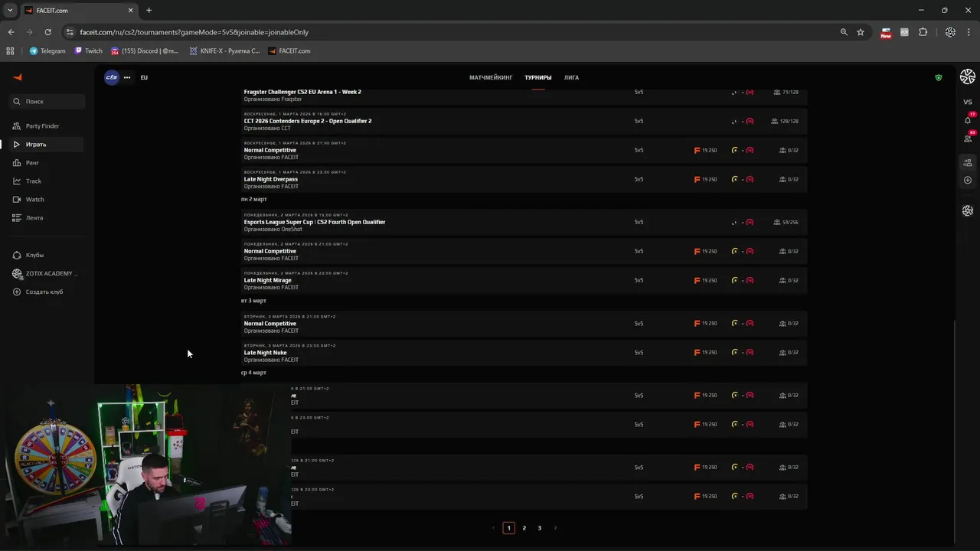This screenshot has width=980, height=551.
Task: Go to page 2 of tournaments
Action: [x=524, y=528]
